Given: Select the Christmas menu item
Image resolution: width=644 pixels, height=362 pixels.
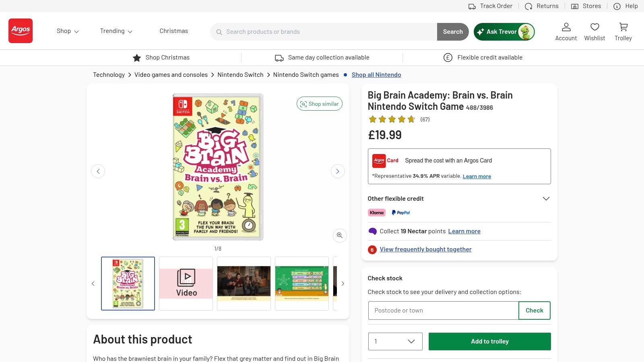Looking at the screenshot, I should [x=173, y=31].
